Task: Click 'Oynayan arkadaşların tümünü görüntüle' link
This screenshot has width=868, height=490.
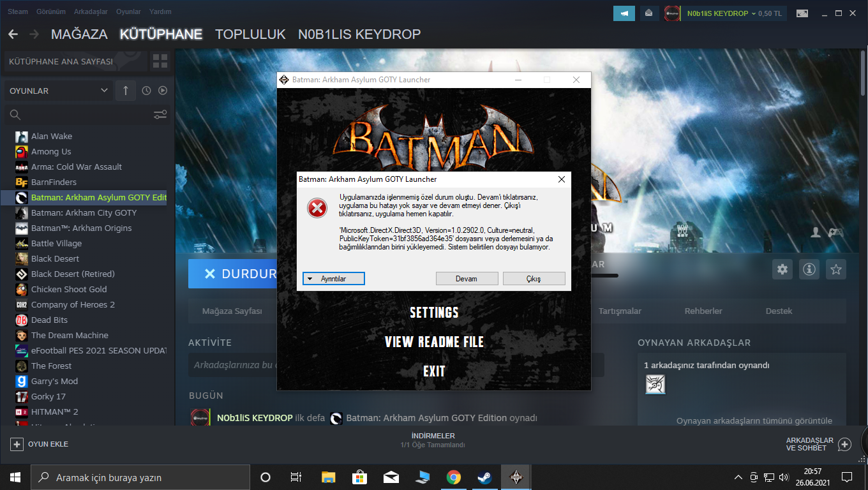Action: pos(754,421)
